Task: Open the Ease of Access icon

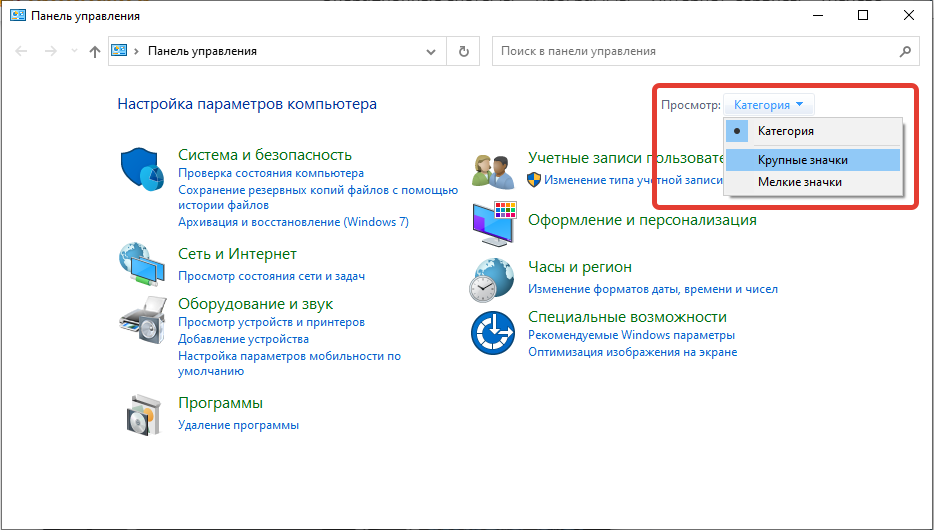Action: pyautogui.click(x=493, y=332)
